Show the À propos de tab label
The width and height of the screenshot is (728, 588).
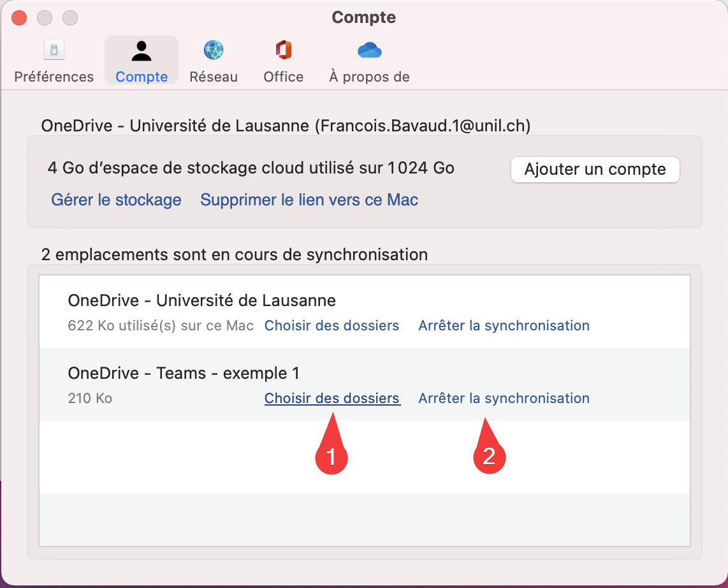[x=369, y=77]
